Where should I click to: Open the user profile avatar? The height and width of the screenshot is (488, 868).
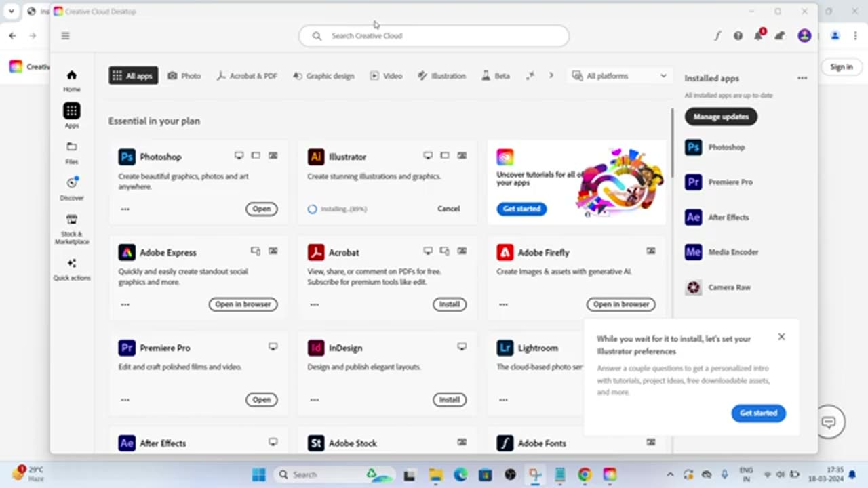pos(804,35)
